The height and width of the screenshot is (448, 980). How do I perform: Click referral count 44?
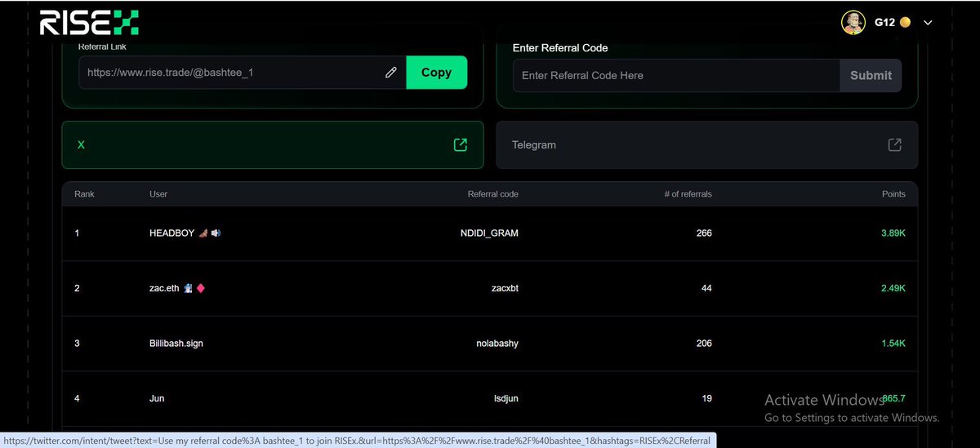coord(706,288)
